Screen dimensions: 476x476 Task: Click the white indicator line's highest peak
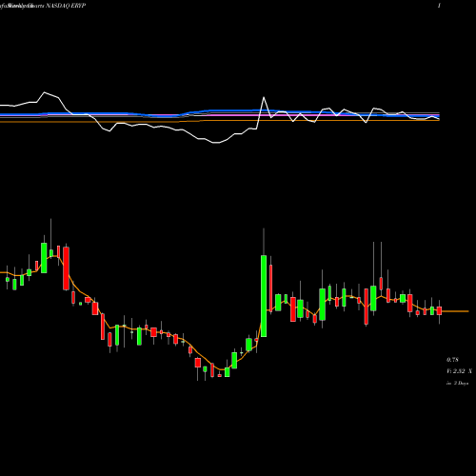coord(45,92)
